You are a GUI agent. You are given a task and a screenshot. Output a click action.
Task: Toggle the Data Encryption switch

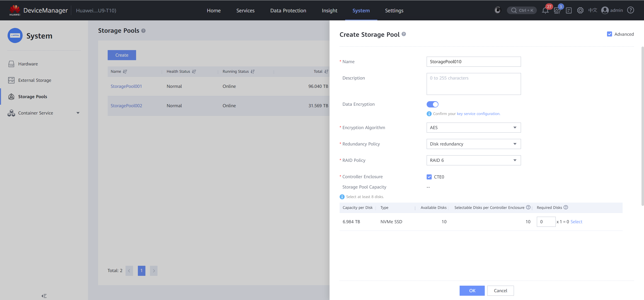432,104
